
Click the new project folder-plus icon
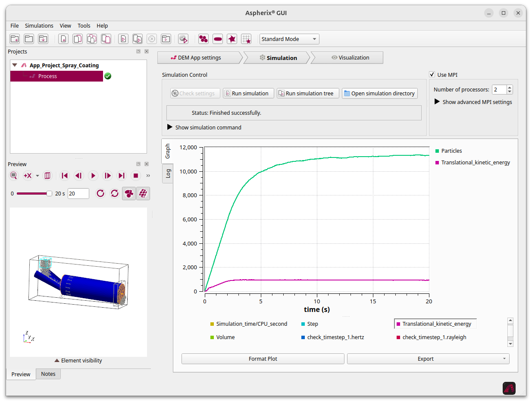15,39
